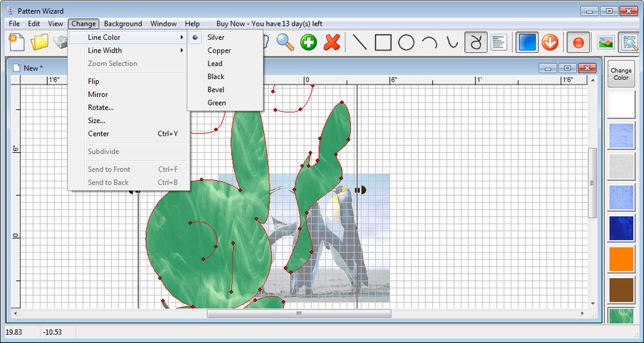Click the red X delete icon

pyautogui.click(x=332, y=42)
